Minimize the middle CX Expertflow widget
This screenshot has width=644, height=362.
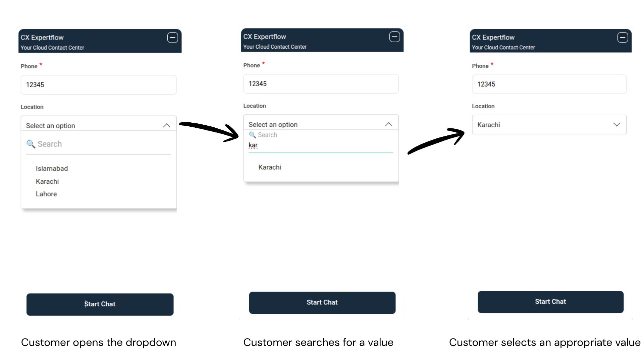coord(394,37)
